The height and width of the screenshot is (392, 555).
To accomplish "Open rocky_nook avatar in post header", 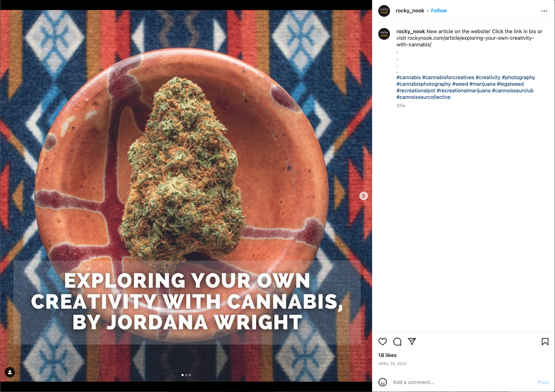I will click(384, 11).
